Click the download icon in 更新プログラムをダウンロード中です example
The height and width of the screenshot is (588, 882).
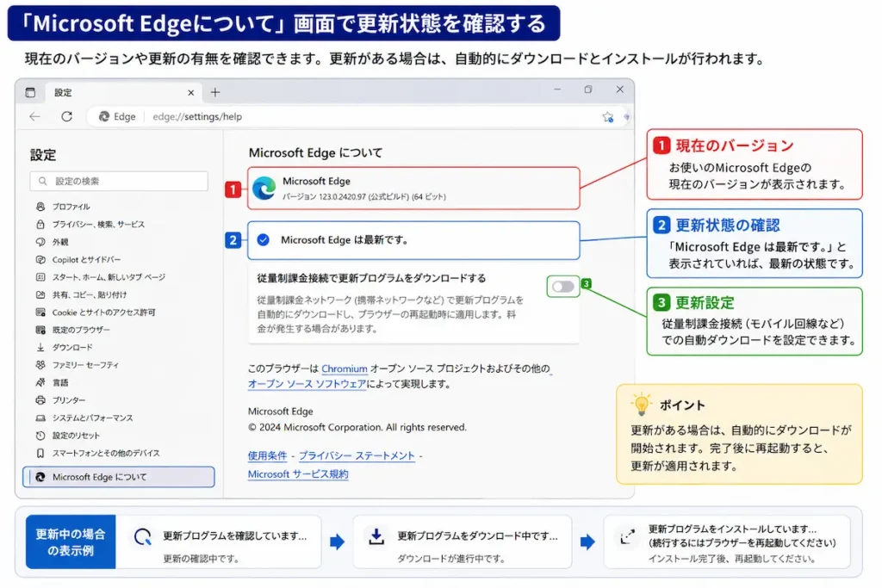pyautogui.click(x=376, y=537)
